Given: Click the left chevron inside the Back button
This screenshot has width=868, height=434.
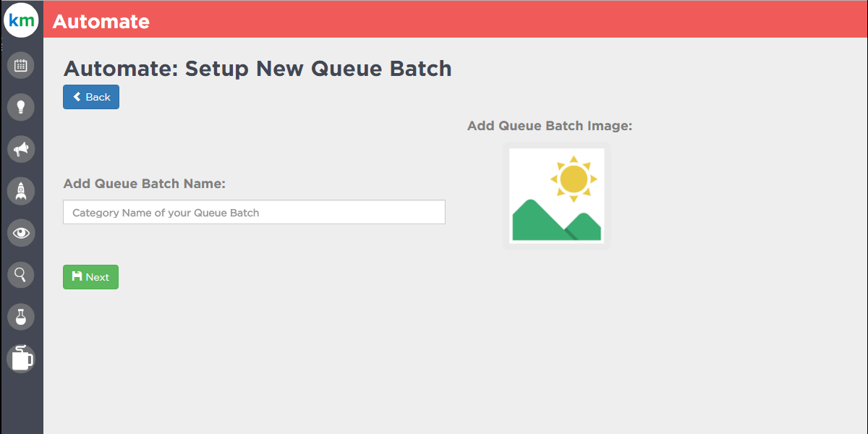Looking at the screenshot, I should tap(77, 97).
